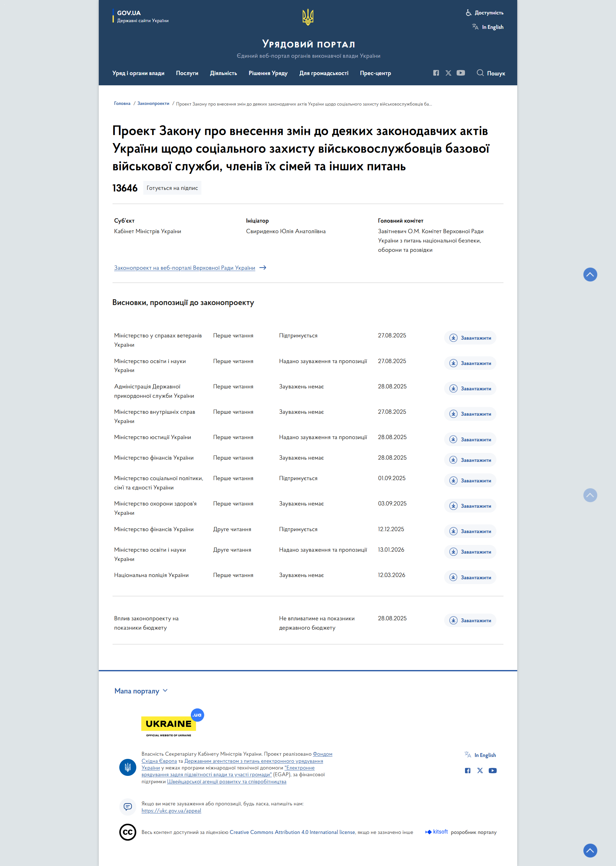Click the Creative Commons CC icon

coord(127,832)
